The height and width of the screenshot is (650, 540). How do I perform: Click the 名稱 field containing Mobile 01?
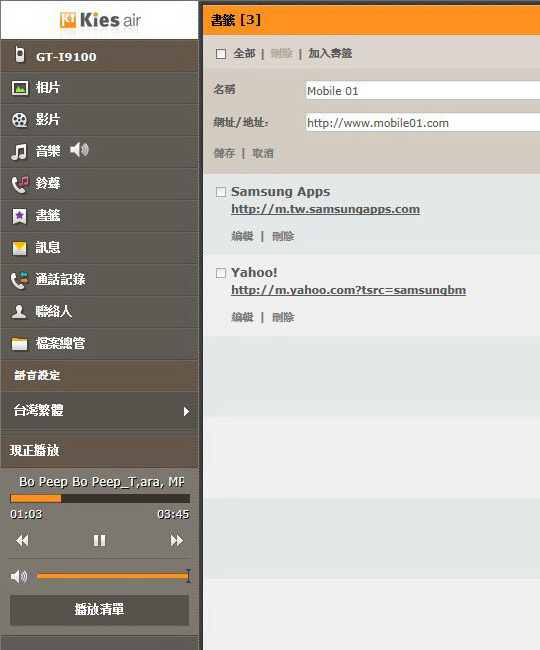click(x=423, y=91)
